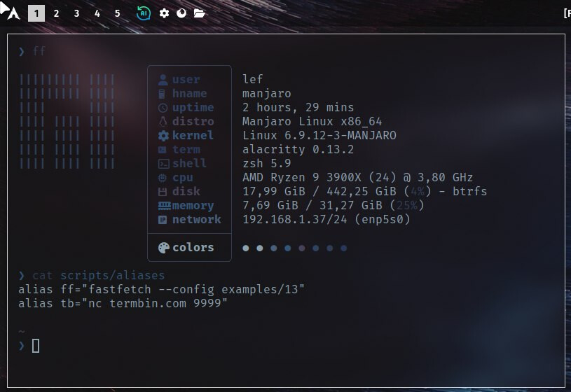Switch to workspace 5
Image resolution: width=571 pixels, height=392 pixels.
point(117,13)
